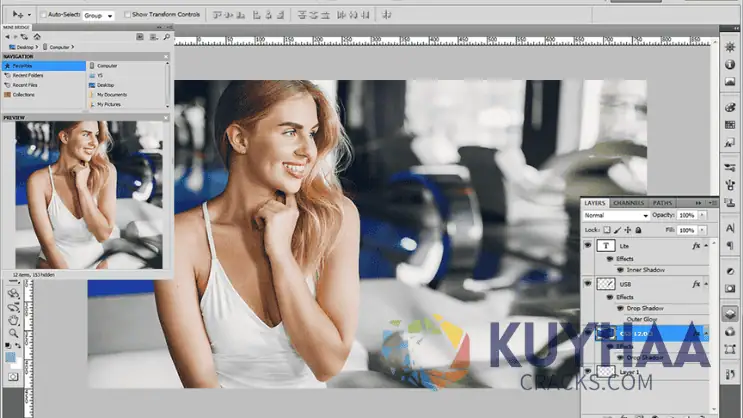The width and height of the screenshot is (743, 418).
Task: Click the Mini Bridge search magnifier icon
Action: pyautogui.click(x=166, y=37)
